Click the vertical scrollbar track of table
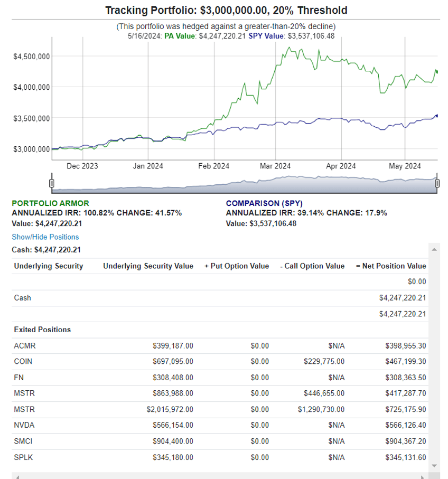The image size is (448, 479). (x=434, y=358)
